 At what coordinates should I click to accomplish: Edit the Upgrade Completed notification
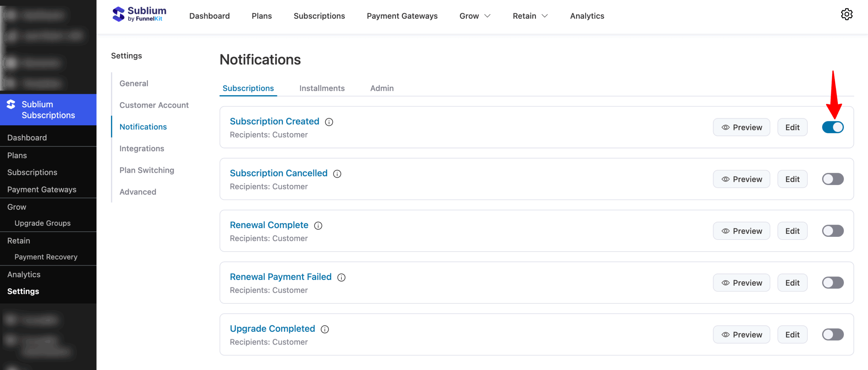pos(792,335)
